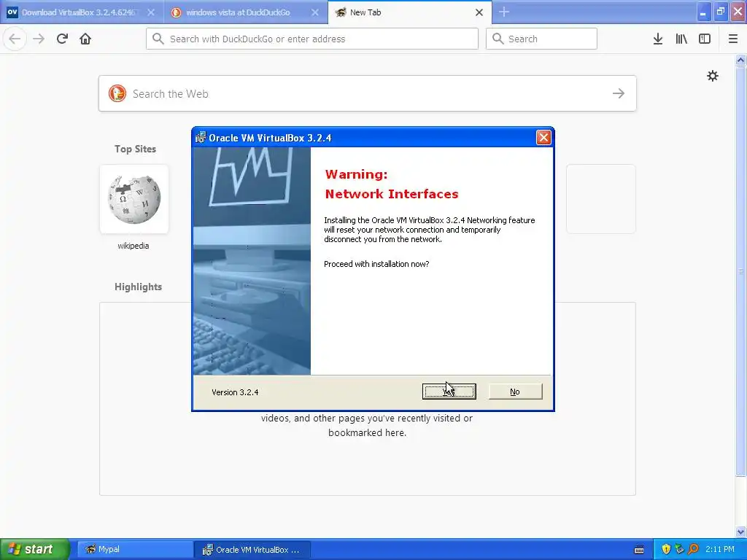The width and height of the screenshot is (747, 560).
Task: Click the vertical scrollbar thumb
Action: pos(740,271)
